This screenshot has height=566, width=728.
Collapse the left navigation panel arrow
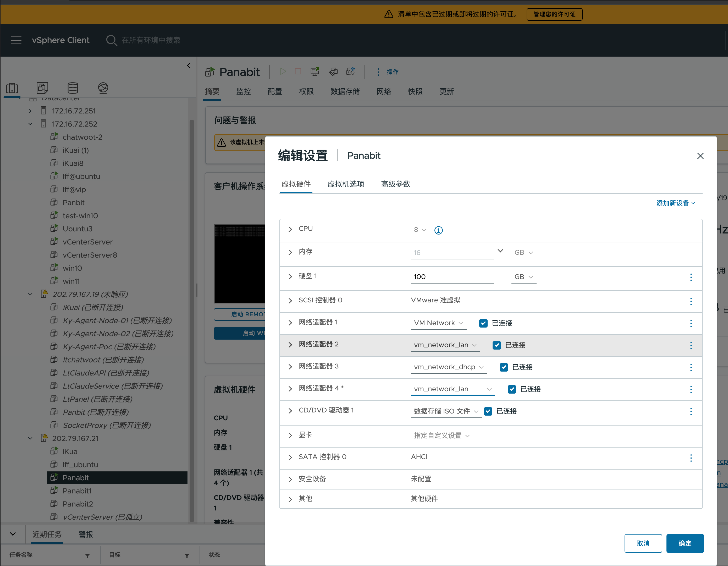[189, 65]
